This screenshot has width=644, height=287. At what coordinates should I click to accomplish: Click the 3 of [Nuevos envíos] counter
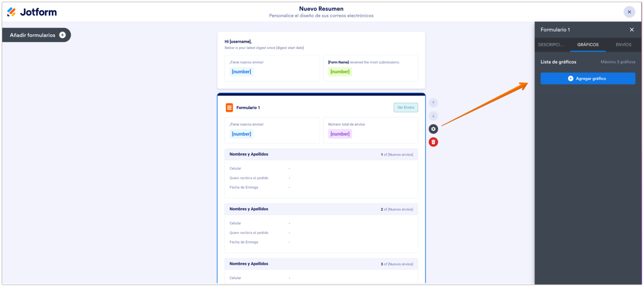pos(397,264)
